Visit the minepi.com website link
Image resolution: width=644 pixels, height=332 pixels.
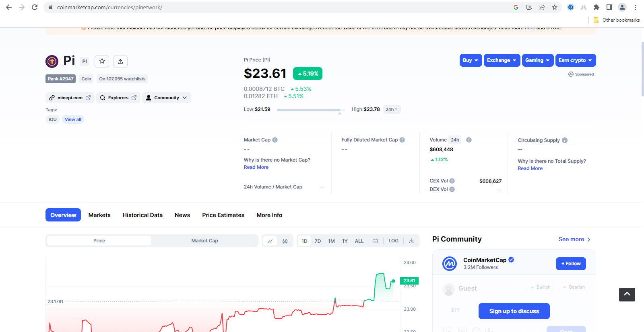70,98
